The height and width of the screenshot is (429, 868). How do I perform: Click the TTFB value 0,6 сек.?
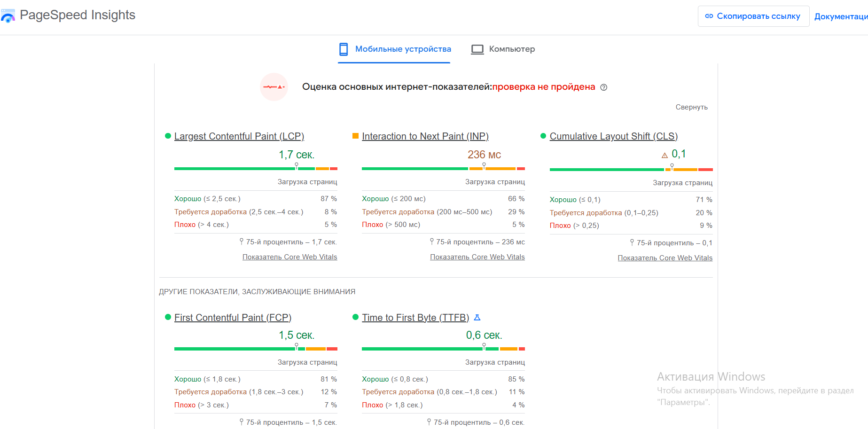tap(484, 335)
